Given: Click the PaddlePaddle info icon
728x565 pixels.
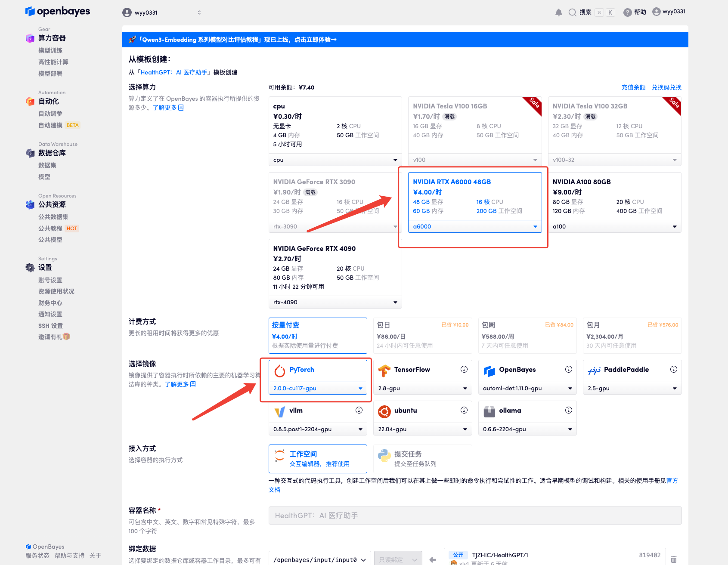Looking at the screenshot, I should tap(673, 369).
